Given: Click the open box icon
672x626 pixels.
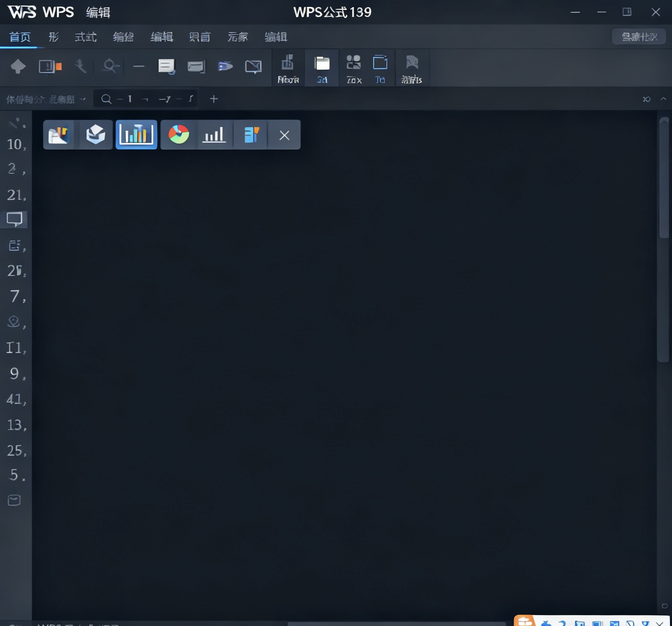Looking at the screenshot, I should point(95,135).
